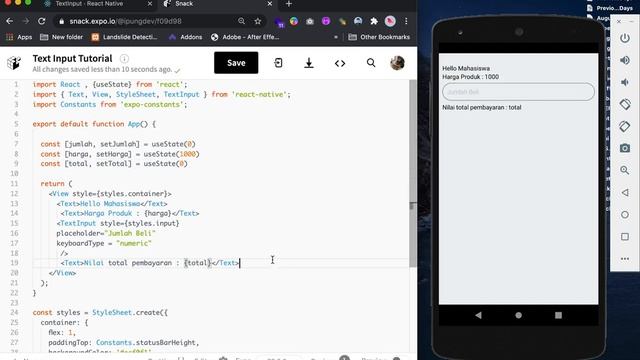Screen dimensions: 640x360
Task: Click line number 11 in the gutter
Action: 14,184
